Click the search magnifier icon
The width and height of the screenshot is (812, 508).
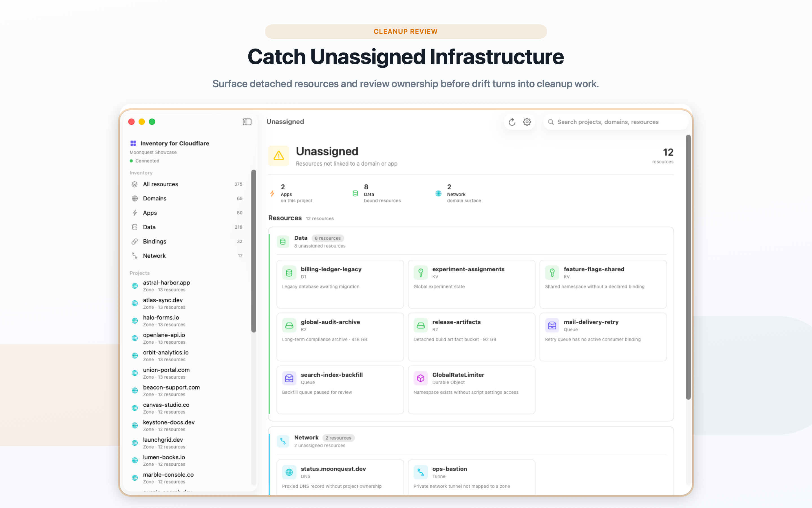[x=551, y=122]
